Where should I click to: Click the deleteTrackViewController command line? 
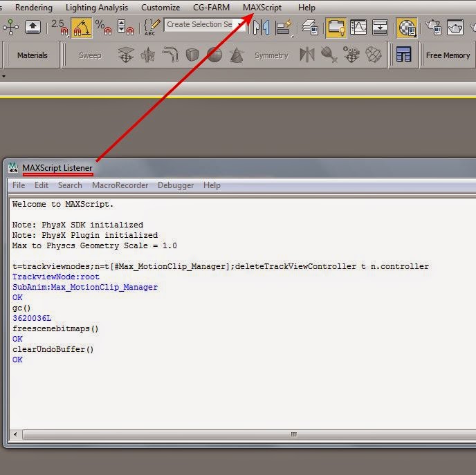[221, 266]
